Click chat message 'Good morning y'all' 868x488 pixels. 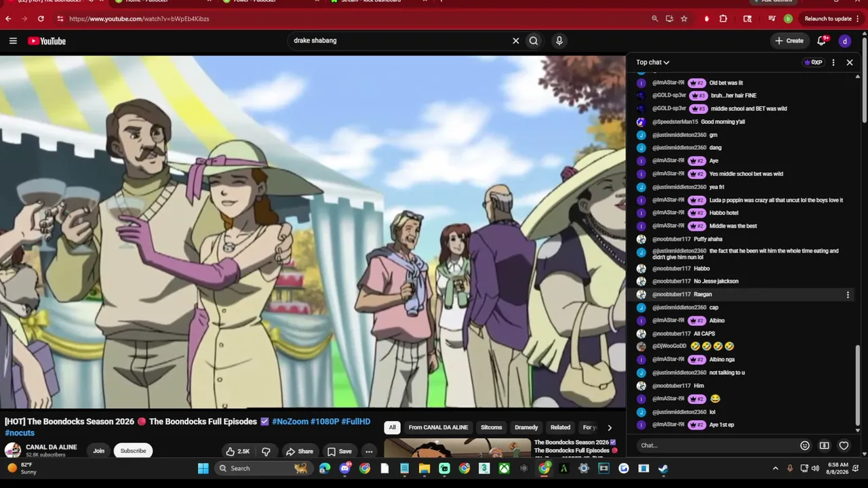(723, 122)
